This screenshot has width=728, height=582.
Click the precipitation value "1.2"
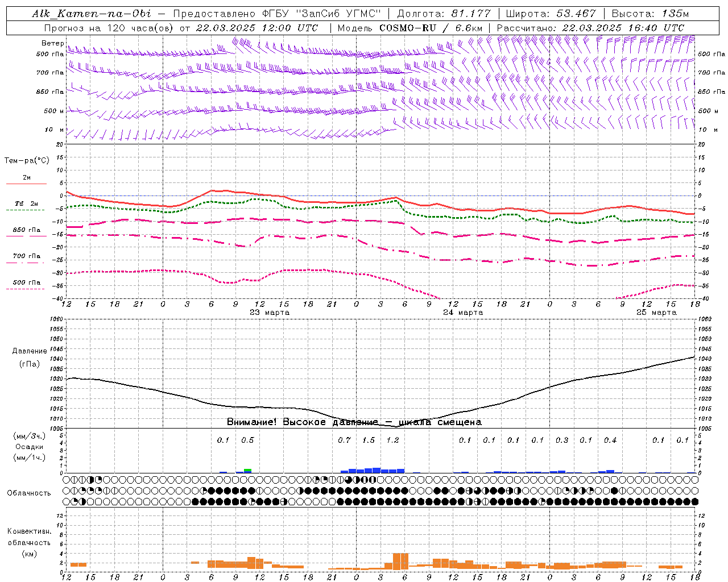[392, 440]
